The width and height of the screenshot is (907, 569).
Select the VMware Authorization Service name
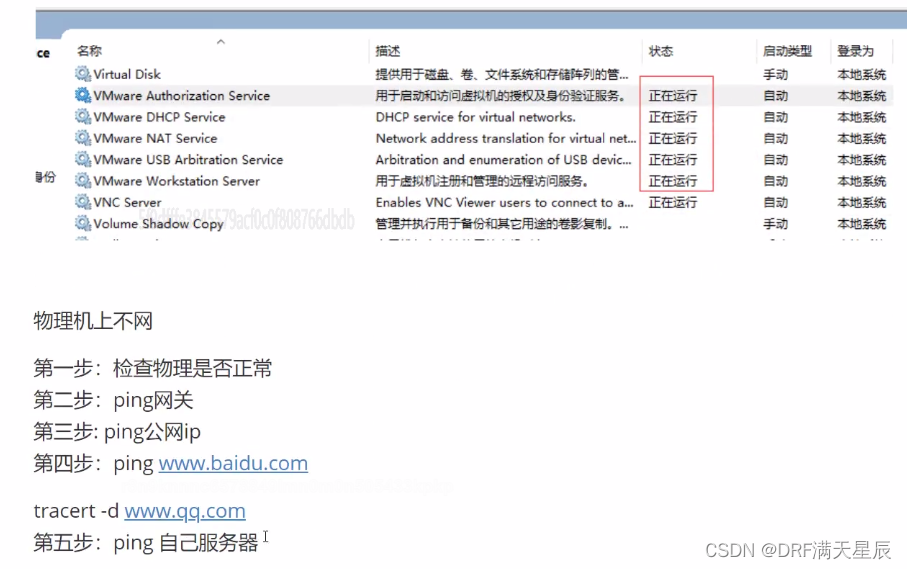pyautogui.click(x=182, y=96)
